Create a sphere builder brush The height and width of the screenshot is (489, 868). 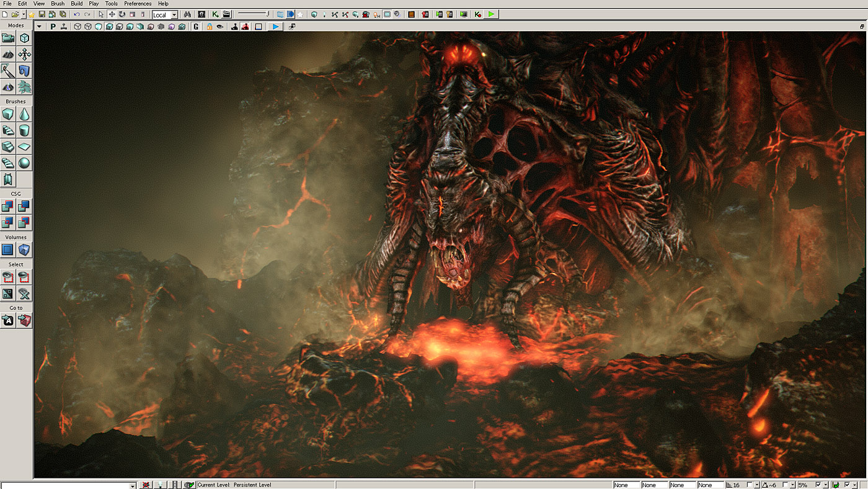click(x=24, y=163)
